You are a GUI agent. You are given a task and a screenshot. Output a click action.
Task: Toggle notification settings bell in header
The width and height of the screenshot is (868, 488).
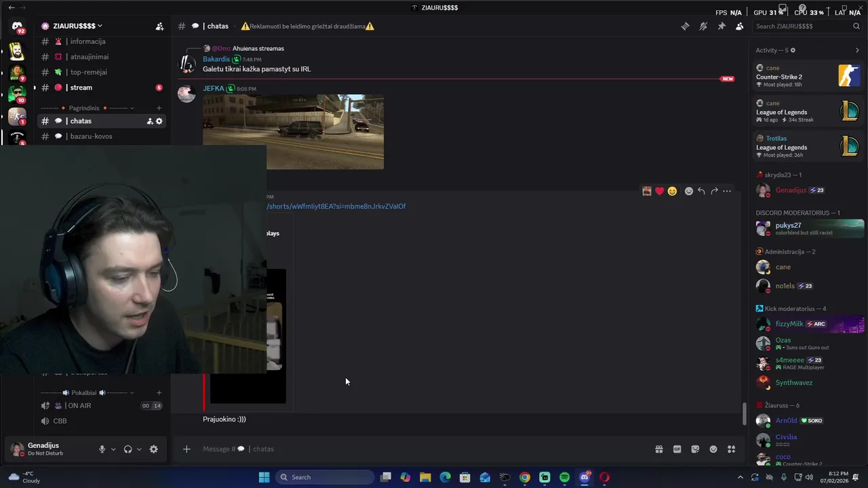coord(703,26)
